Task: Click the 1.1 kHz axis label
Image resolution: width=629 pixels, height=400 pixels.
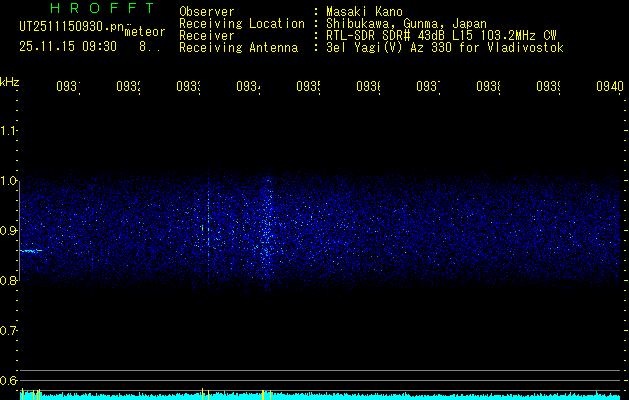Action: coord(8,130)
